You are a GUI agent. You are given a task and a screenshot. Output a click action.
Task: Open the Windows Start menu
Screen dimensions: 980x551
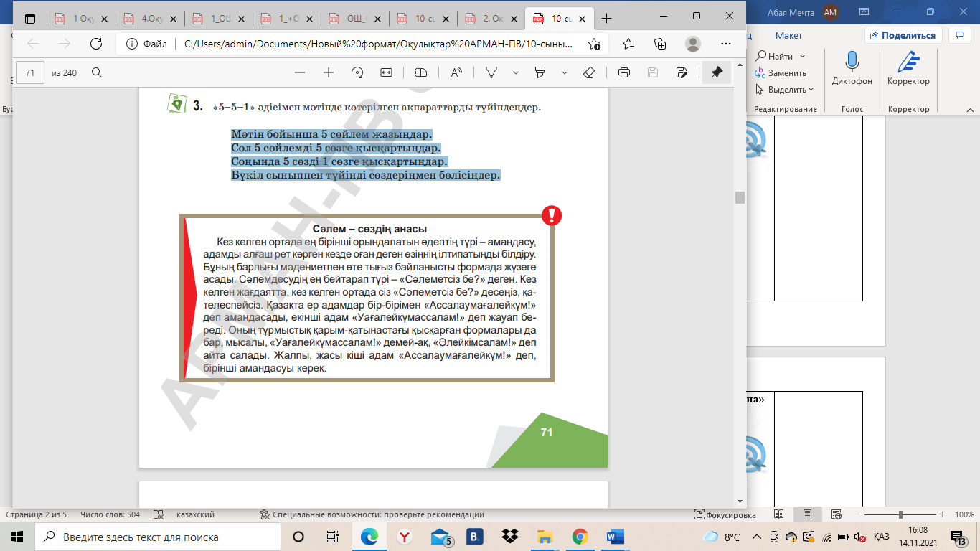tap(17, 537)
